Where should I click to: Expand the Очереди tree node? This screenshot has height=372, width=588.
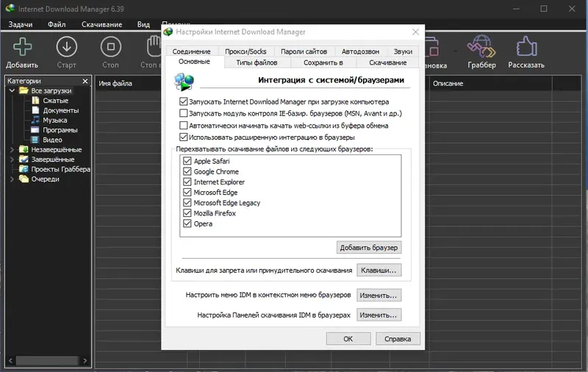12,179
